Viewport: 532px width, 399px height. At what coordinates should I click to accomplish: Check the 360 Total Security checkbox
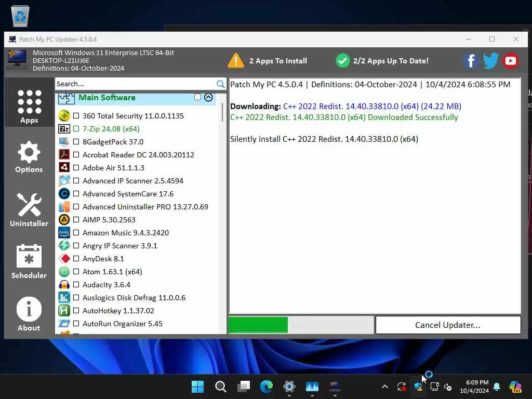[x=76, y=116]
